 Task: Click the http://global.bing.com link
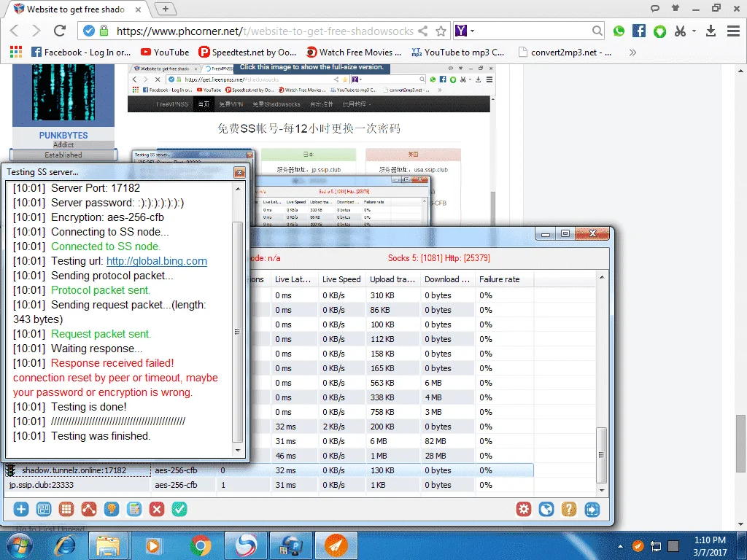[x=157, y=261]
